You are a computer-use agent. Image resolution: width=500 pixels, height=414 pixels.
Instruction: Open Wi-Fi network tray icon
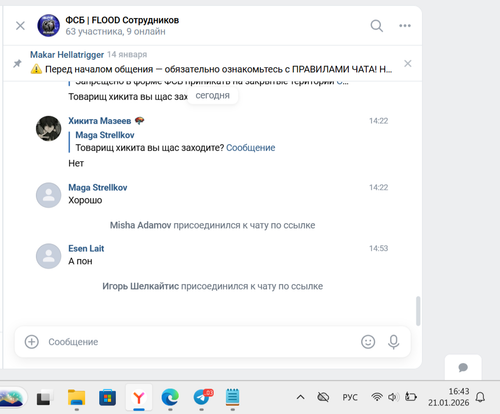coord(377,397)
